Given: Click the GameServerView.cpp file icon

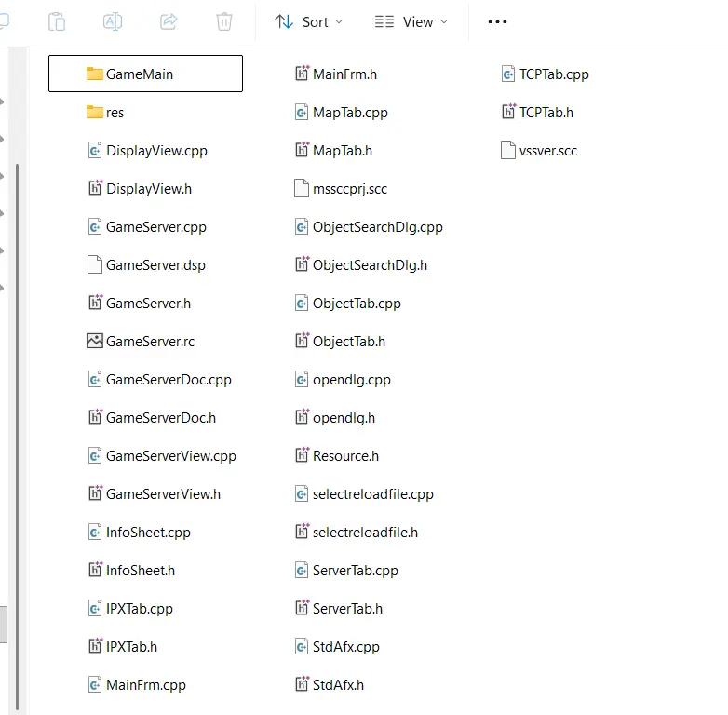Looking at the screenshot, I should click(x=95, y=455).
